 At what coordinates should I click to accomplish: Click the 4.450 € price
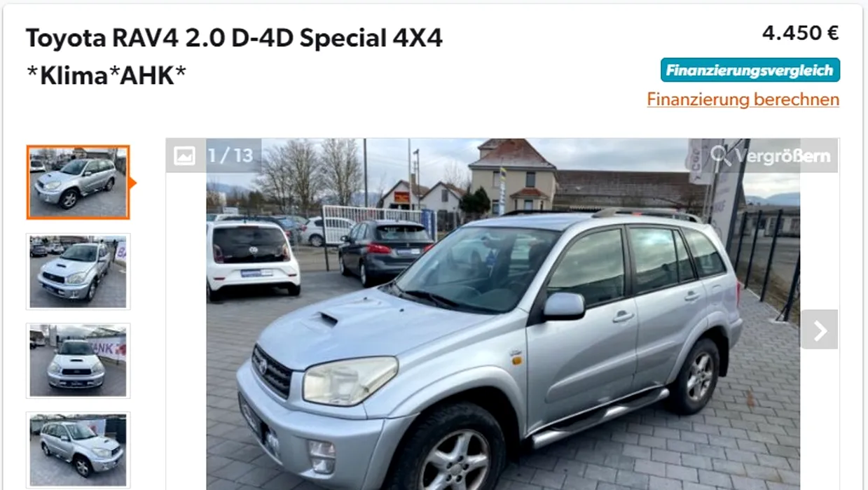point(800,33)
